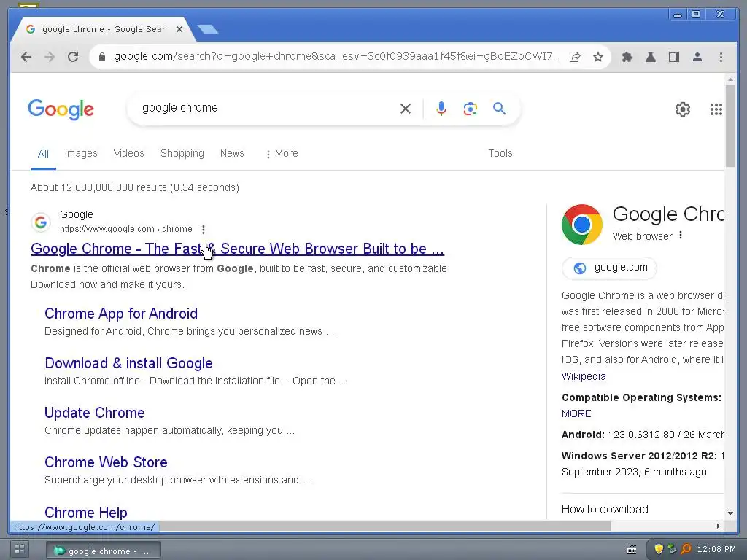The width and height of the screenshot is (747, 560).
Task: Click MORE under Compatible Operating Systems
Action: point(576,413)
